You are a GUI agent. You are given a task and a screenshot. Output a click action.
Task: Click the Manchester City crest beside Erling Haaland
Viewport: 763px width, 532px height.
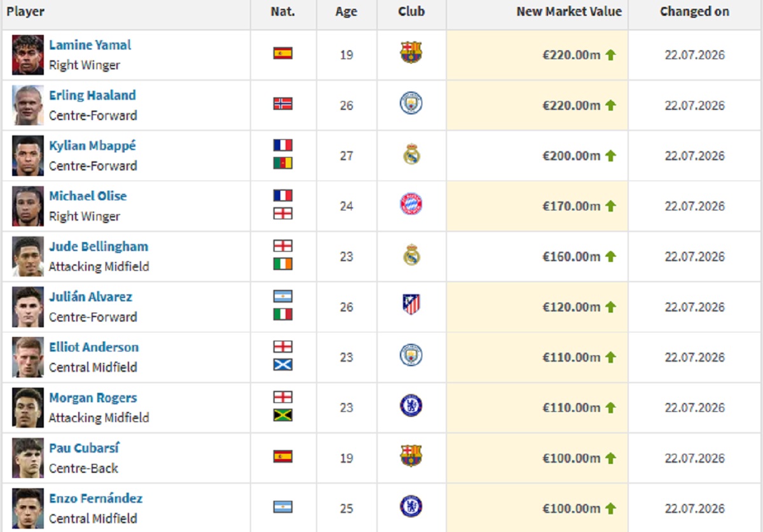[411, 103]
